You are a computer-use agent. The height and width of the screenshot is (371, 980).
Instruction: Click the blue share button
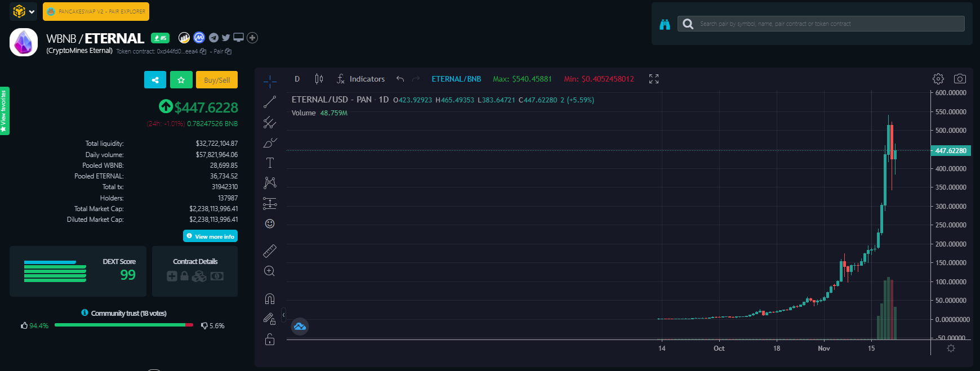pyautogui.click(x=155, y=80)
